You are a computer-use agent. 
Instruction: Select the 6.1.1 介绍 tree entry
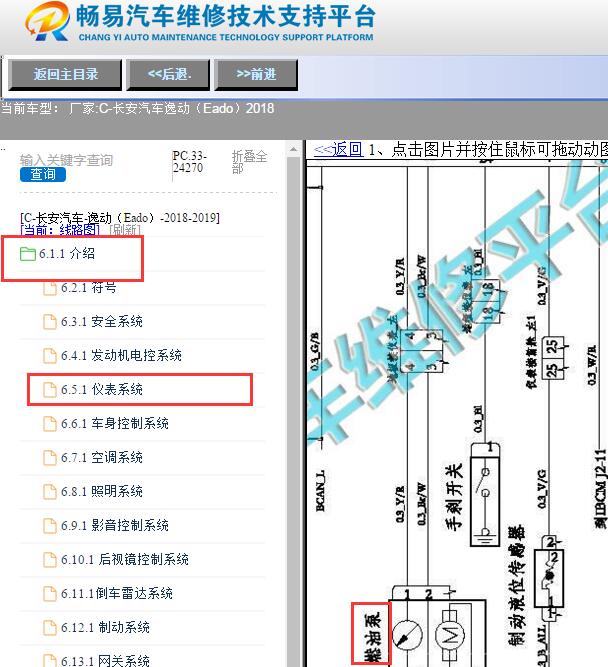(67, 254)
